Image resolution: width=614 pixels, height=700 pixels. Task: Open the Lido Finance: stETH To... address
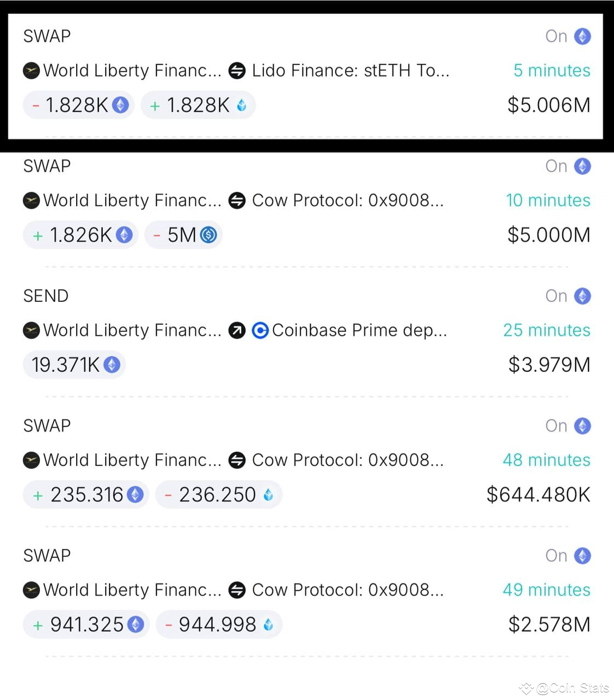pos(350,71)
